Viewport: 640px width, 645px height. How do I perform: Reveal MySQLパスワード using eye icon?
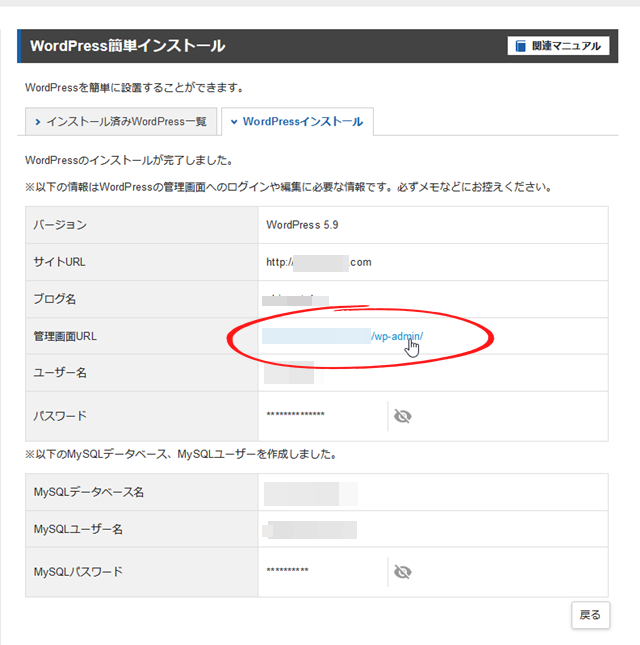pos(403,572)
